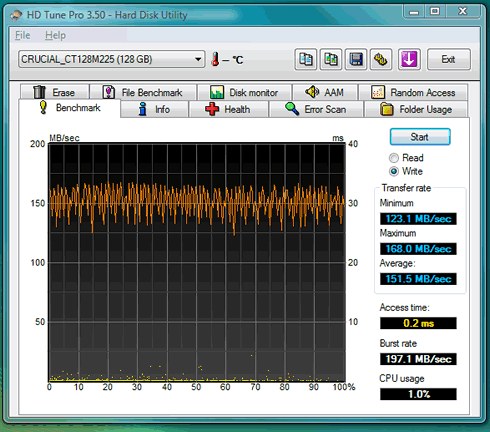The image size is (490, 432).
Task: Click the HD Tune Pro title bar icon
Action: pyautogui.click(x=16, y=15)
